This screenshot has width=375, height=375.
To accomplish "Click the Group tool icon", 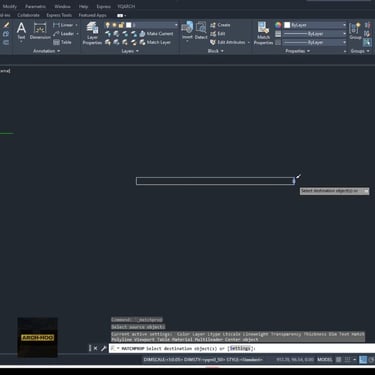I will click(x=355, y=31).
